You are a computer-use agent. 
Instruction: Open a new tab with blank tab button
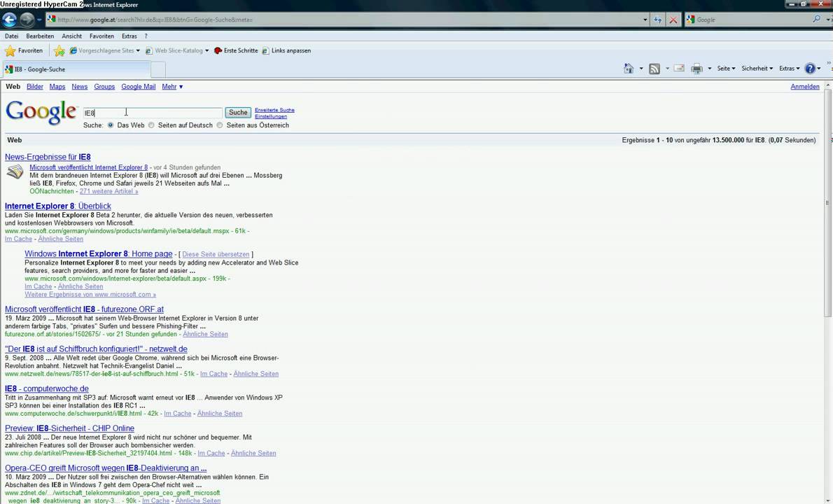(158, 69)
